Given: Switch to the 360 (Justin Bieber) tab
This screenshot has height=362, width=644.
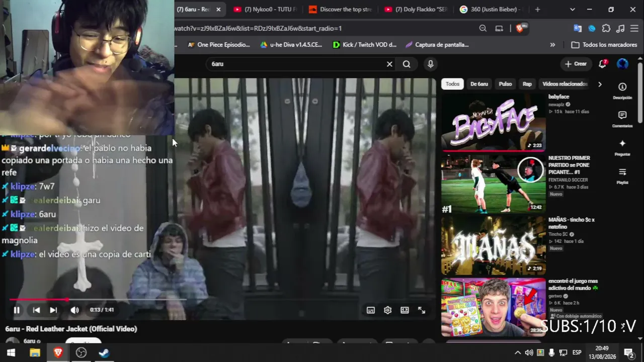Looking at the screenshot, I should click(x=492, y=10).
